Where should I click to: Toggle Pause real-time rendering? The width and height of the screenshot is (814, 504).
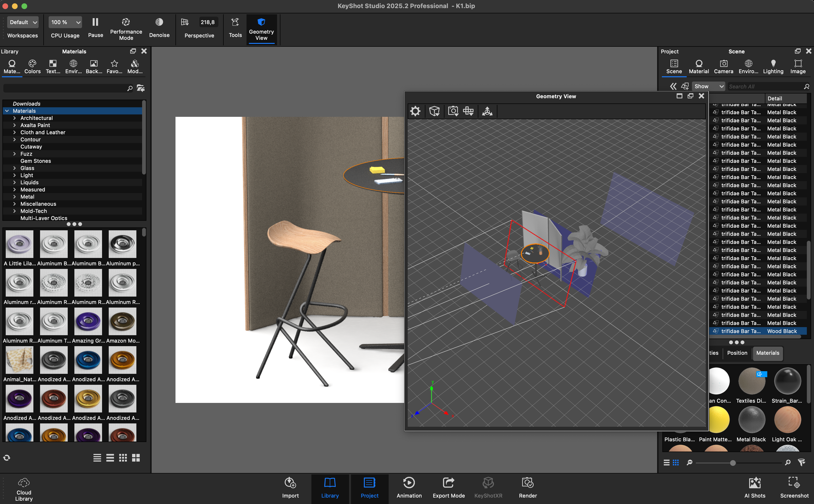pos(95,22)
